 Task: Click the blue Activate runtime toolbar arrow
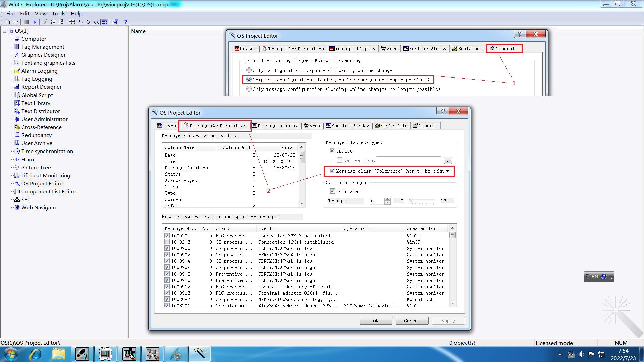35,22
